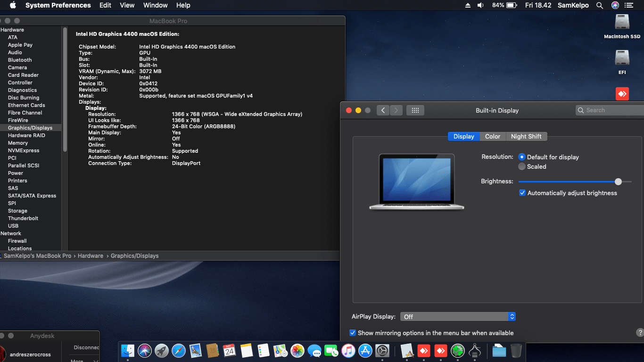The height and width of the screenshot is (362, 644).
Task: Open Finder from the Dock
Action: click(x=128, y=350)
